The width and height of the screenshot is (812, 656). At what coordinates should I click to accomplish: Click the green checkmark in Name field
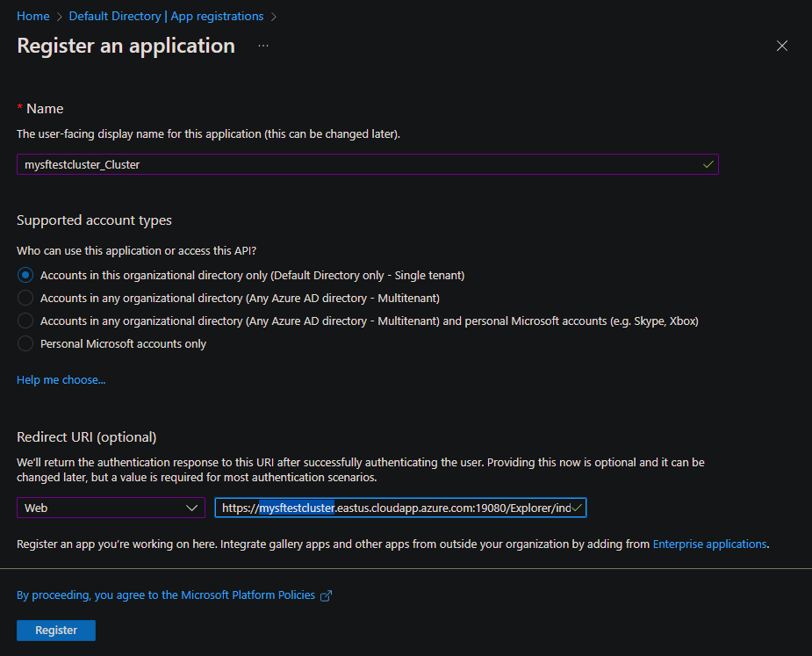click(x=708, y=164)
